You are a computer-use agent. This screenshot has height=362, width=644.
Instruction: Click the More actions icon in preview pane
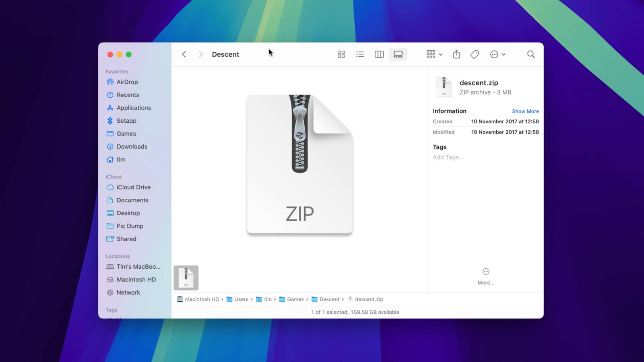pos(486,272)
